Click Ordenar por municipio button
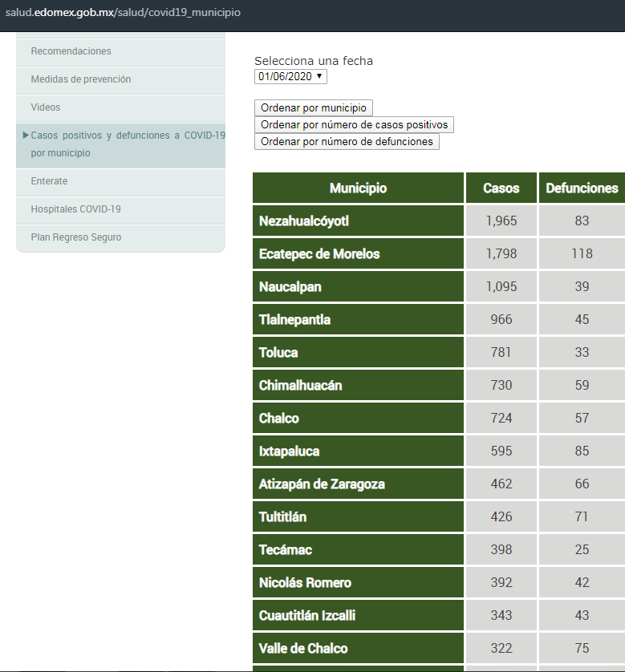Image resolution: width=625 pixels, height=672 pixels. point(313,107)
